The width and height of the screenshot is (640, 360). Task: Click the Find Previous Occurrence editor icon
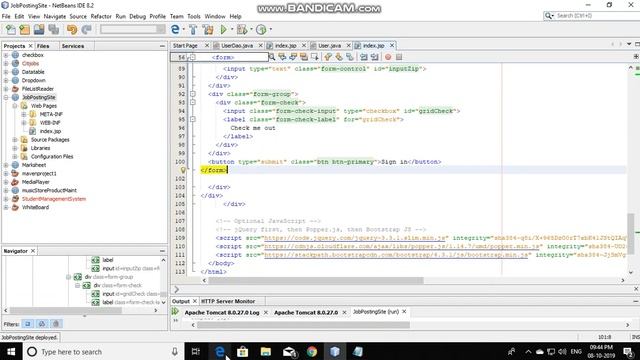click(x=282, y=57)
